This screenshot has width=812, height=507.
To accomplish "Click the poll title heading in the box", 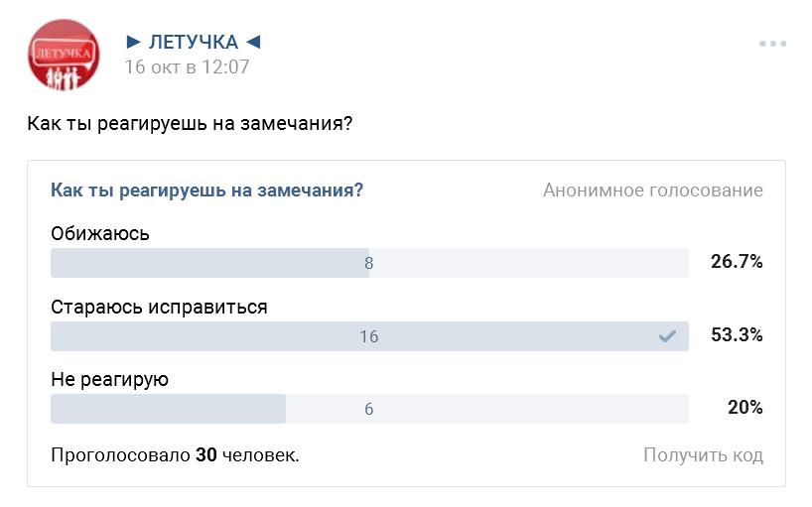I will coord(206,190).
